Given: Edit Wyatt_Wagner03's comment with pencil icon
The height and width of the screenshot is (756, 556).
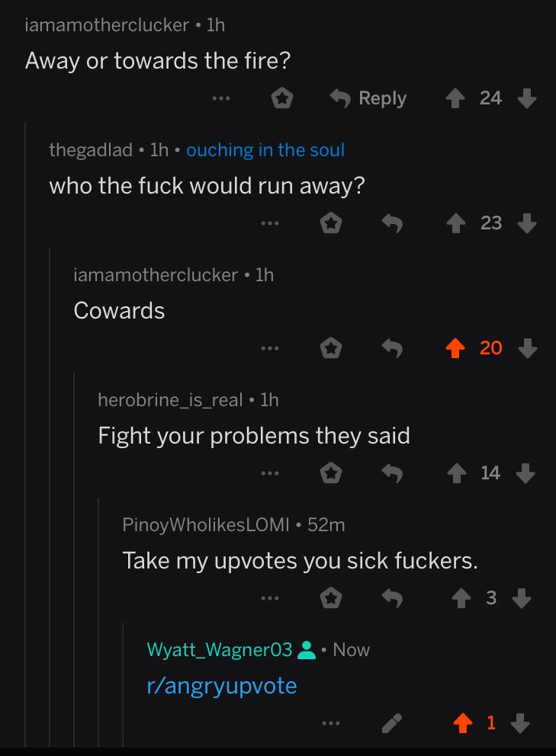Looking at the screenshot, I should (391, 723).
